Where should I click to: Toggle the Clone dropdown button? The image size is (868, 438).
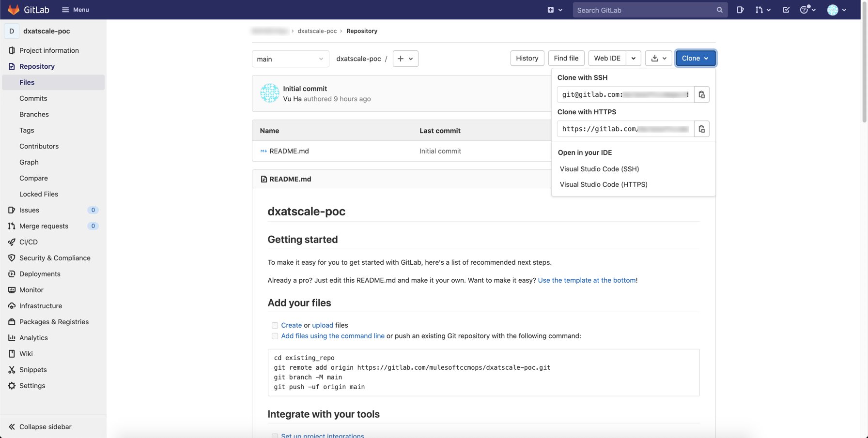(x=696, y=58)
